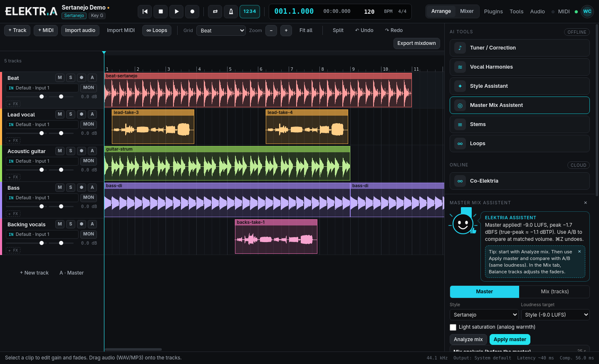Toggle MON on the Bass track
The width and height of the screenshot is (599, 364).
point(89,198)
